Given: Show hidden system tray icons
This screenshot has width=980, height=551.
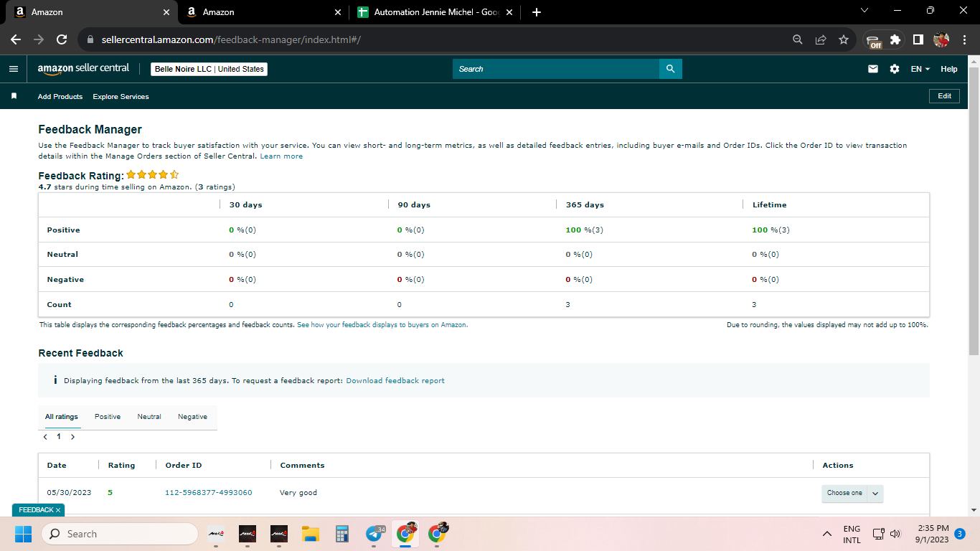Looking at the screenshot, I should pos(827,534).
